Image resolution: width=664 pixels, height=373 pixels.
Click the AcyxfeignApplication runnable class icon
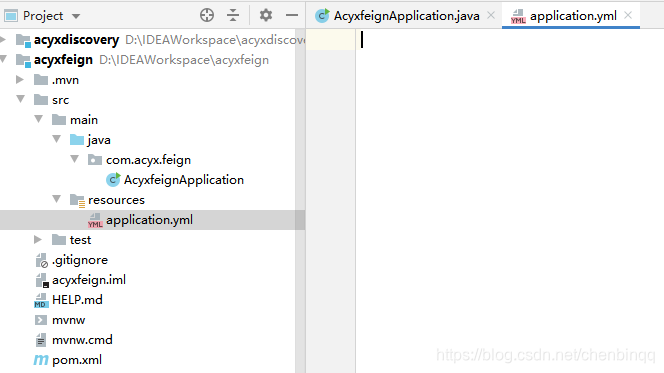[113, 180]
